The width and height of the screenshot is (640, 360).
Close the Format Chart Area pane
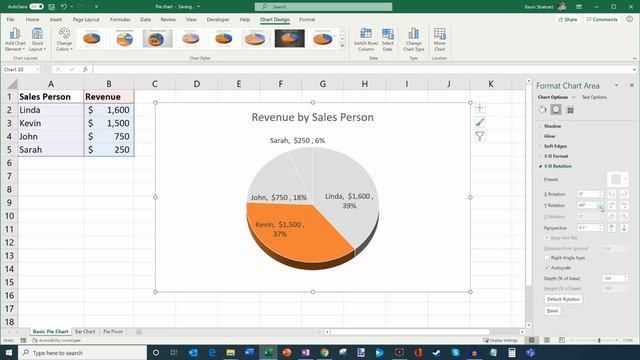[631, 85]
